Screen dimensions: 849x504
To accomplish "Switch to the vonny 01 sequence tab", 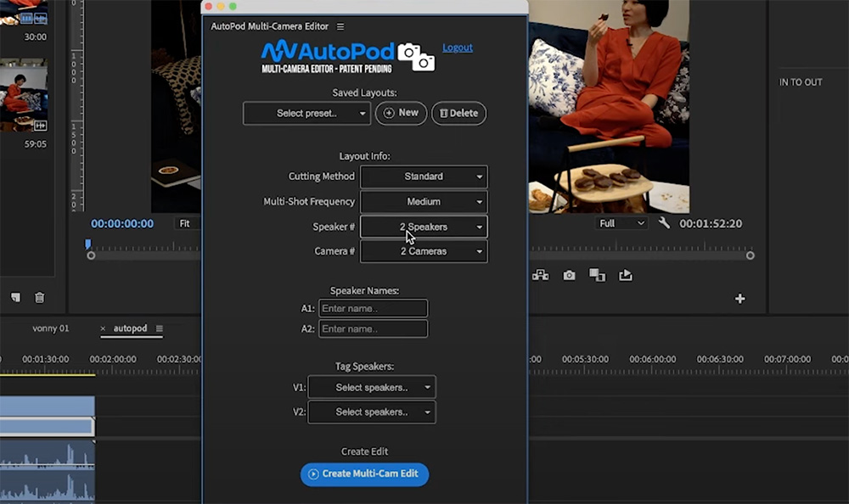I will pyautogui.click(x=50, y=328).
